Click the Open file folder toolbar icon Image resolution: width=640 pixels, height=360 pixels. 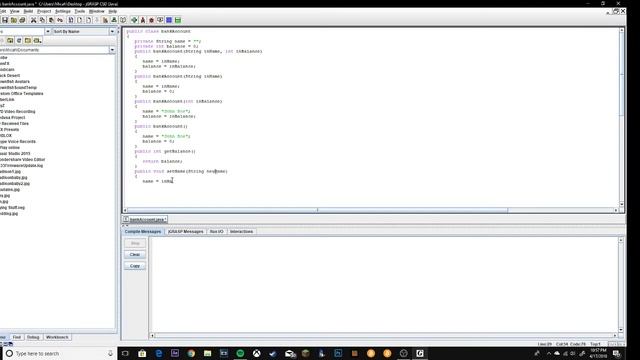click(x=13, y=20)
